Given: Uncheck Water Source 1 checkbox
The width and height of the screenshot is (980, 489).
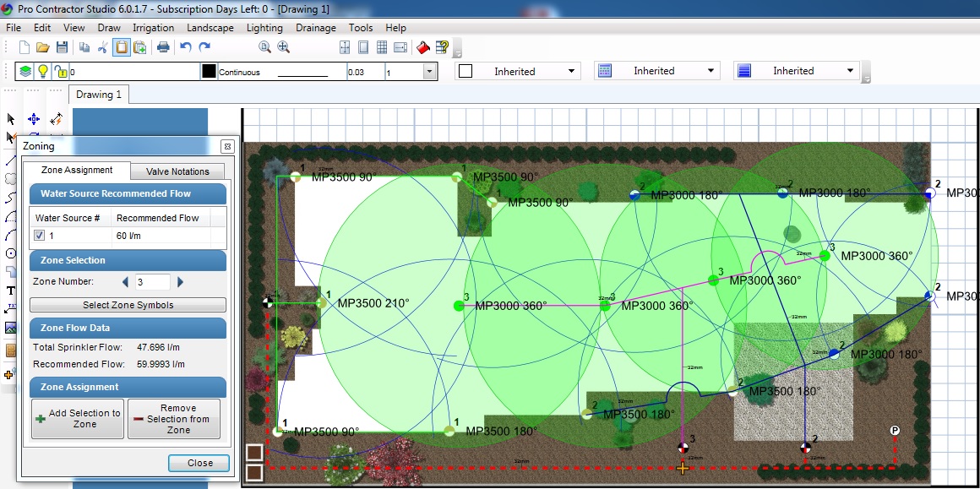Looking at the screenshot, I should 40,236.
